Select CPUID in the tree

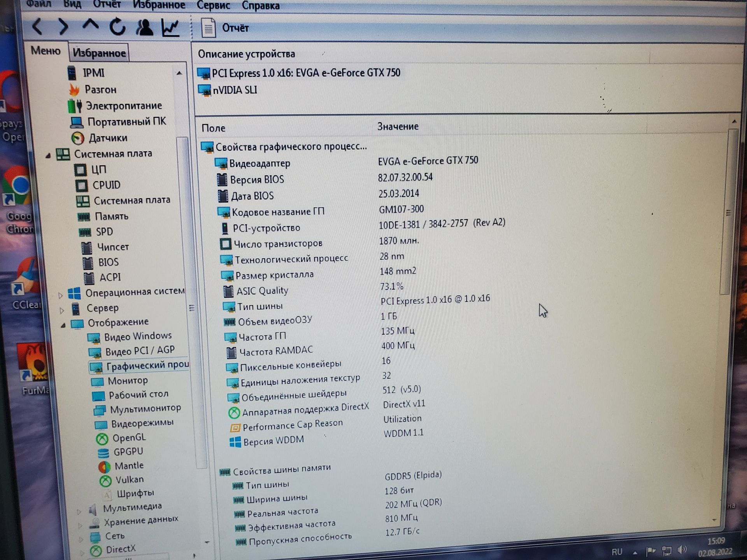coord(98,185)
